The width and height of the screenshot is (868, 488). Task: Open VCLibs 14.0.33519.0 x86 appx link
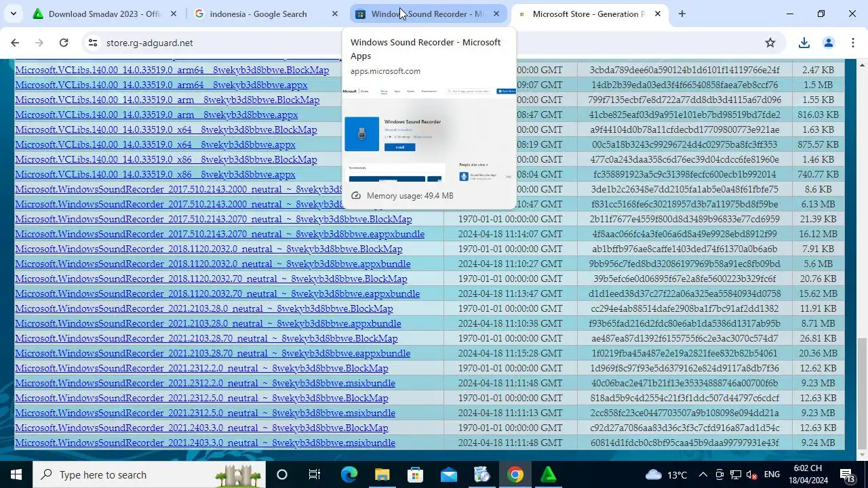(155, 174)
